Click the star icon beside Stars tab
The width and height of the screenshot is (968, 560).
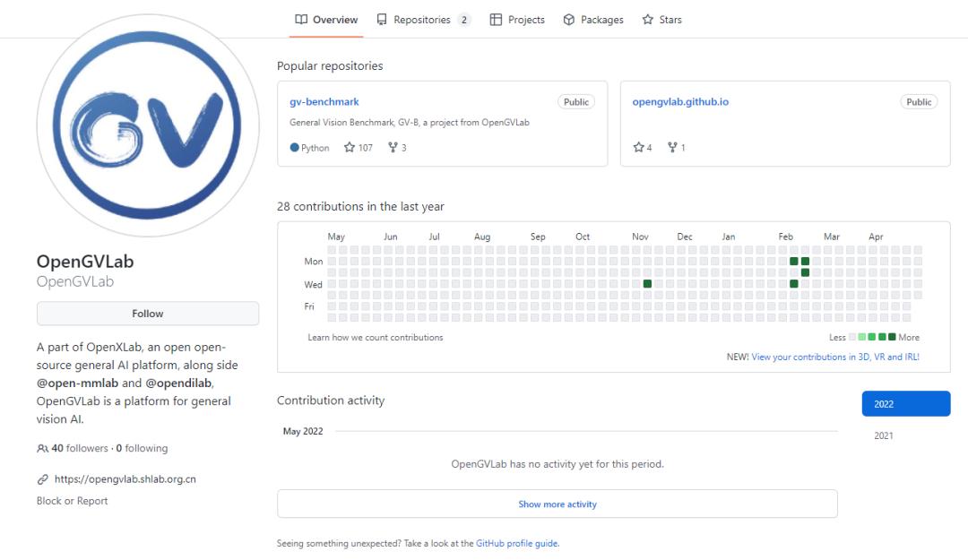(x=648, y=20)
